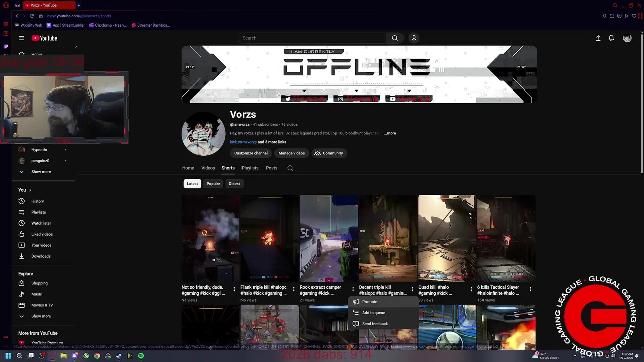Open Steam from the taskbar

[119, 356]
